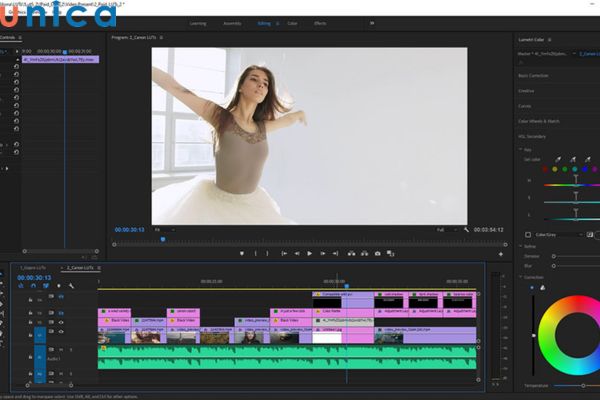Viewport: 600px width, 400px height.
Task: Choose the green HSL color swatch
Action: pos(565,169)
